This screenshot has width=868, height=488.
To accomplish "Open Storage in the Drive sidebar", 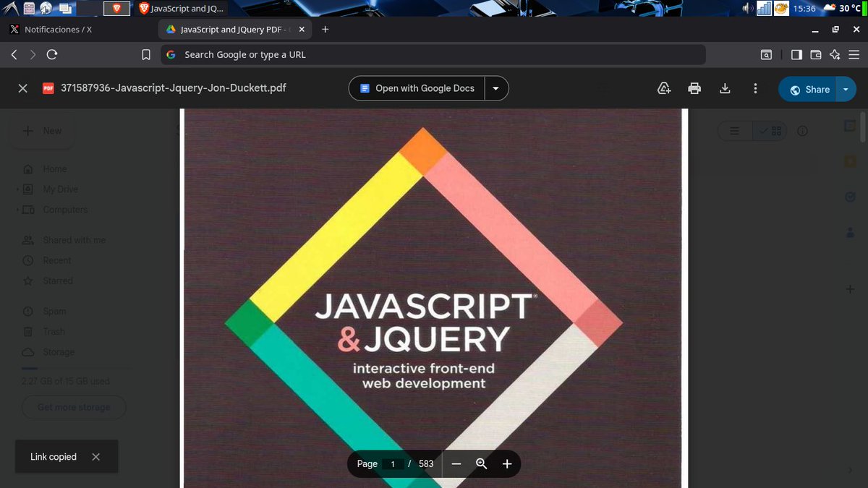I will coord(58,352).
